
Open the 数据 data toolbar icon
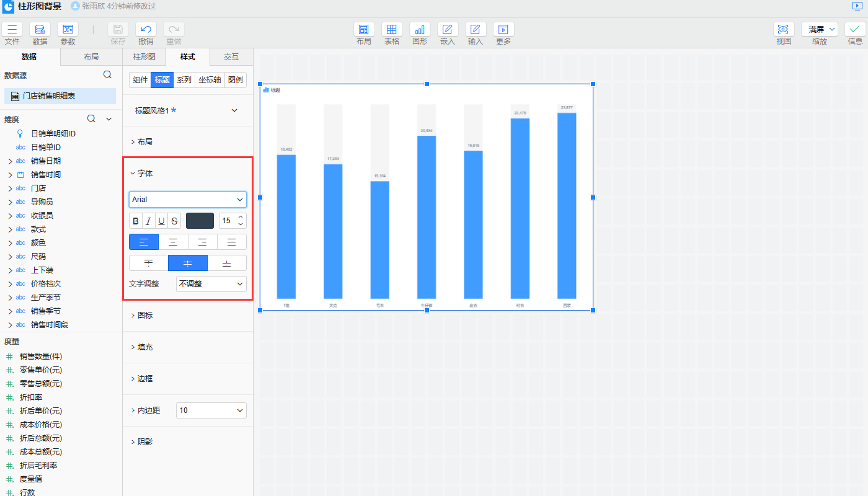click(40, 30)
